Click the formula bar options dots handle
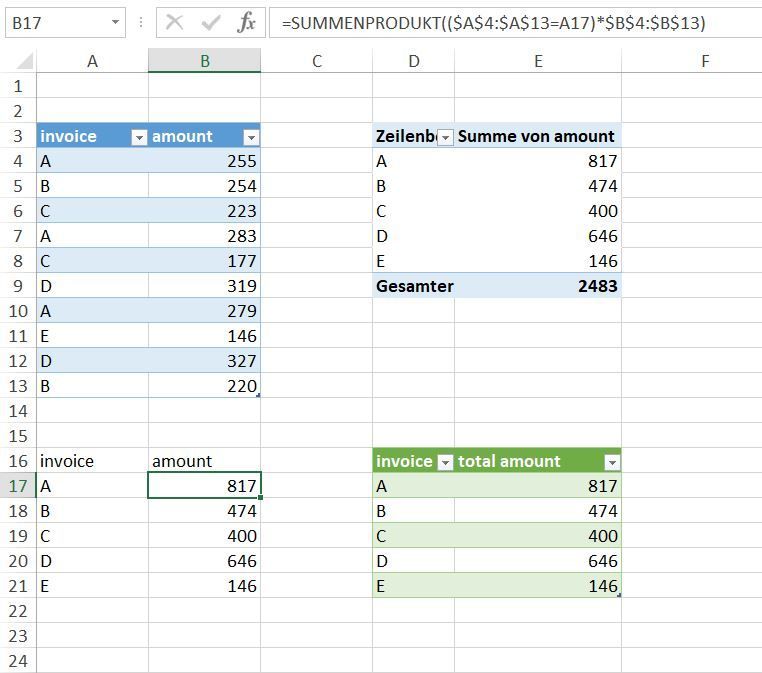The image size is (762, 673). click(x=141, y=22)
